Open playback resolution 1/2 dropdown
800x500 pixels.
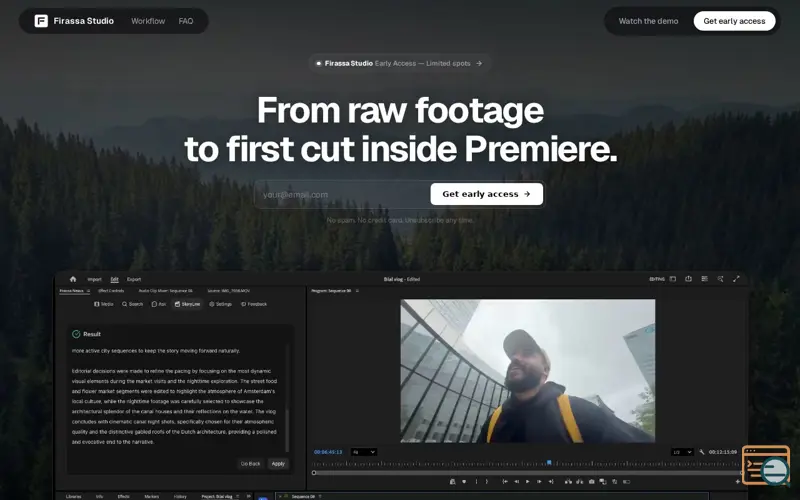pos(682,452)
